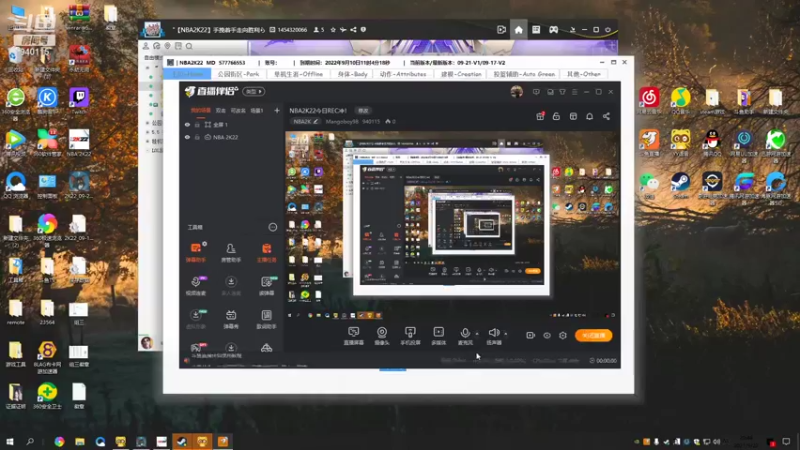Switch to the 投篮辅助-Auto Green tab
Image resolution: width=800 pixels, height=450 pixels.
point(524,74)
